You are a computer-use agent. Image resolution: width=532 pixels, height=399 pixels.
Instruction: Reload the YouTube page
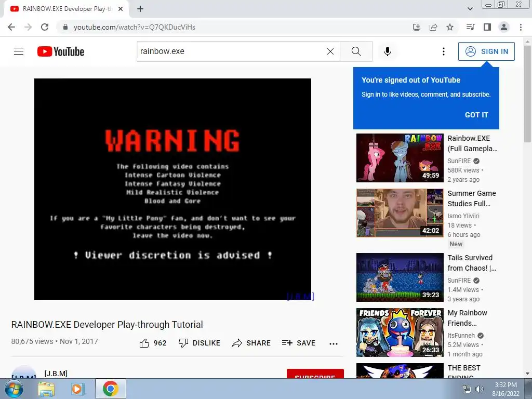coord(45,27)
